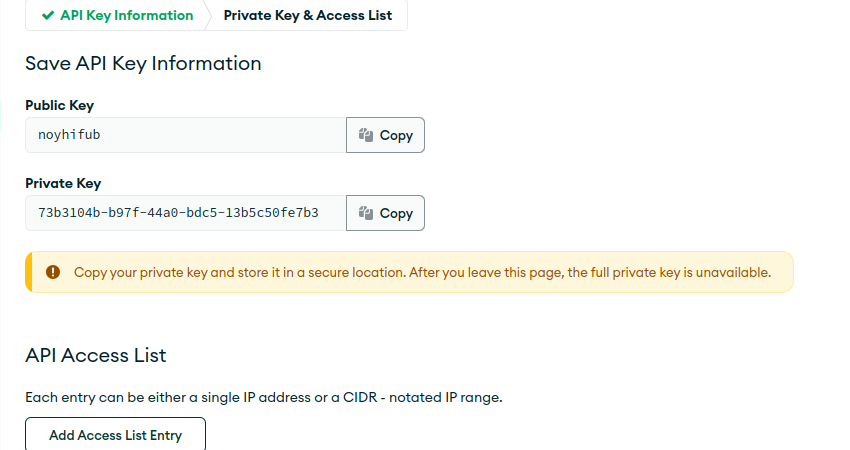Click the private key warning banner text

click(x=422, y=272)
